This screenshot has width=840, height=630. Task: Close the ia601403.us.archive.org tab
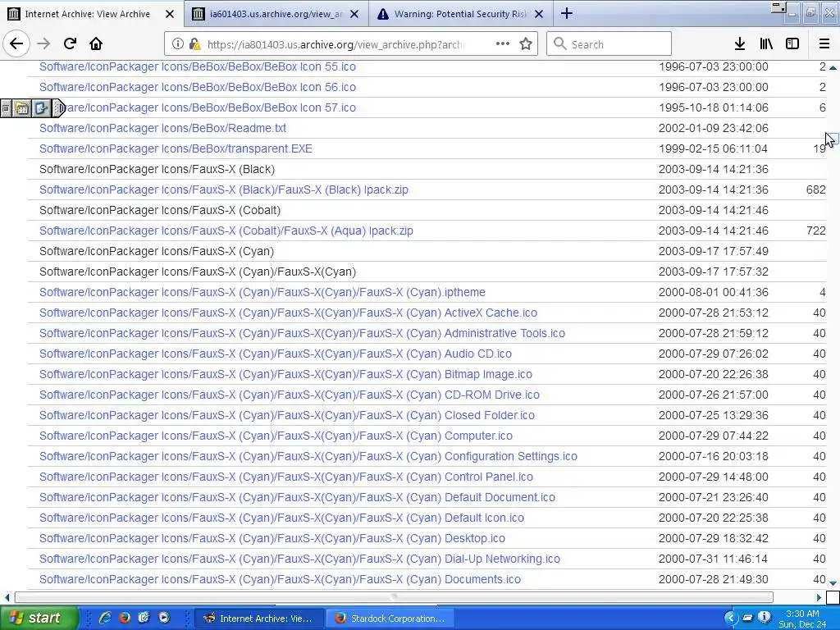point(354,14)
